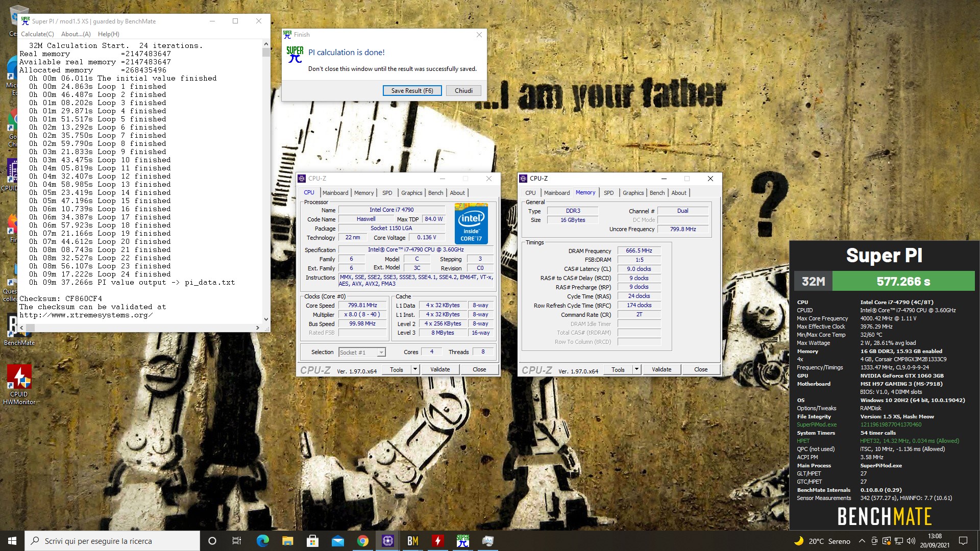Switch to BenchMate BM taskbar icon
980x551 pixels.
pos(412,541)
